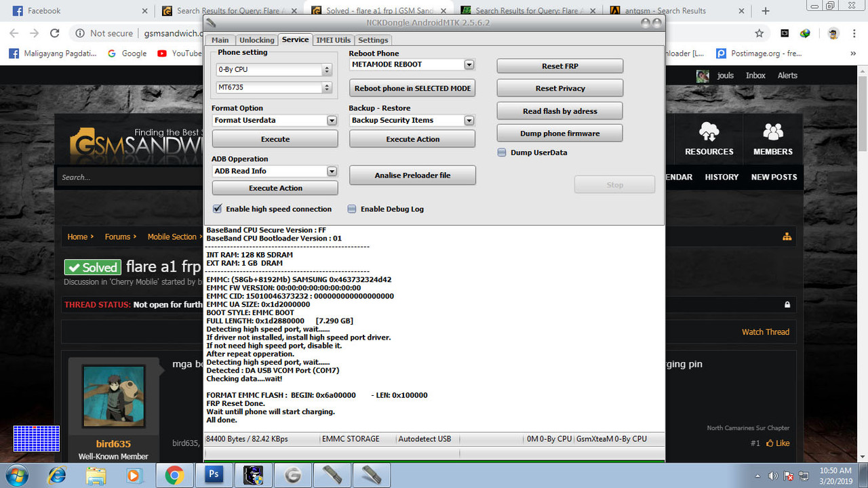Reload the current Chrome page

point(56,33)
